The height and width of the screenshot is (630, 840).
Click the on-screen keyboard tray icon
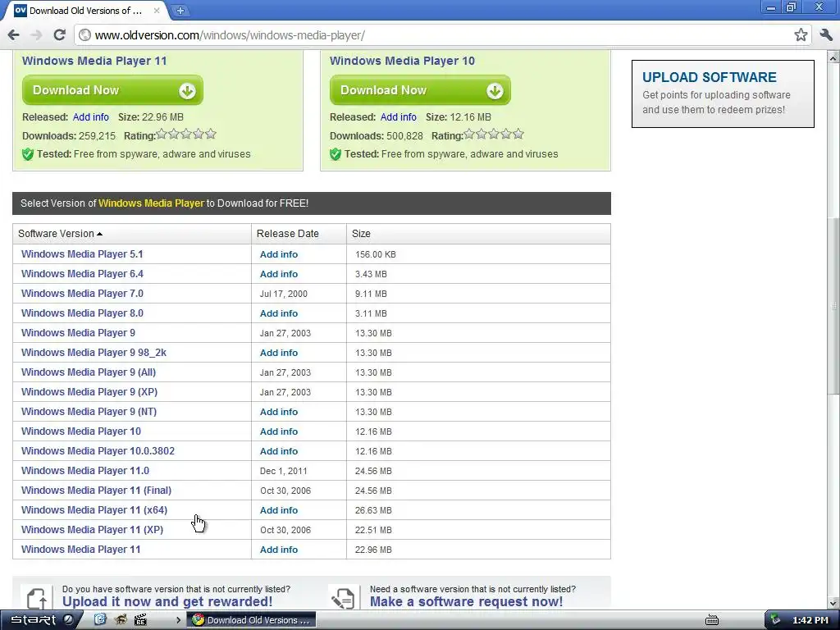(711, 620)
